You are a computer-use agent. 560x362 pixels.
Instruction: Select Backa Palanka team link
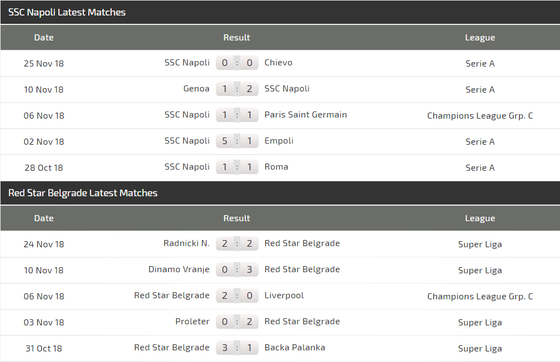point(295,347)
